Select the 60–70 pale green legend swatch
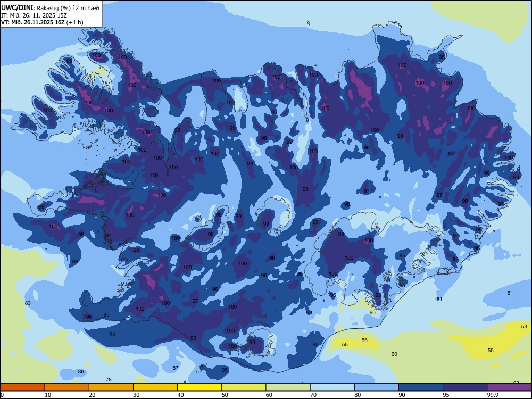 [x=288, y=387]
